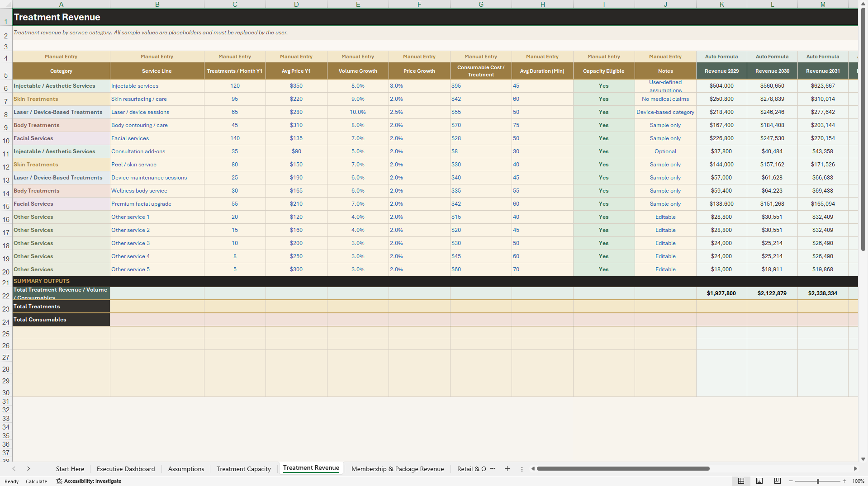The image size is (868, 486).
Task: Select column K header
Action: (721, 4)
